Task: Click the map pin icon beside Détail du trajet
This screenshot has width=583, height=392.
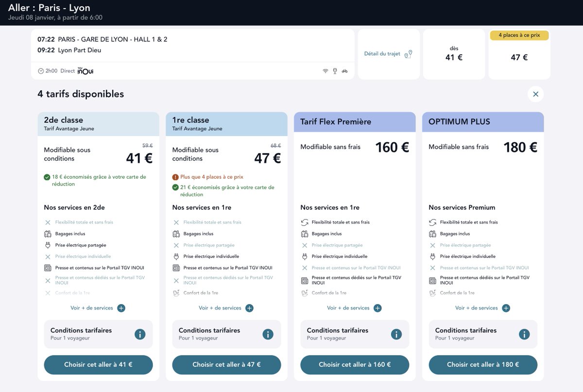Action: point(409,54)
